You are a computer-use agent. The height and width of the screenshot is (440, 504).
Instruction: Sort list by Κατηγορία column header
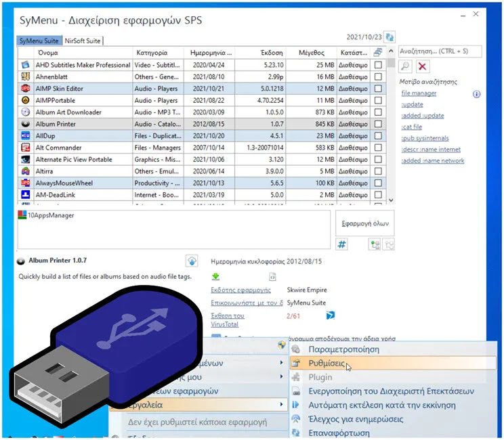tap(158, 53)
